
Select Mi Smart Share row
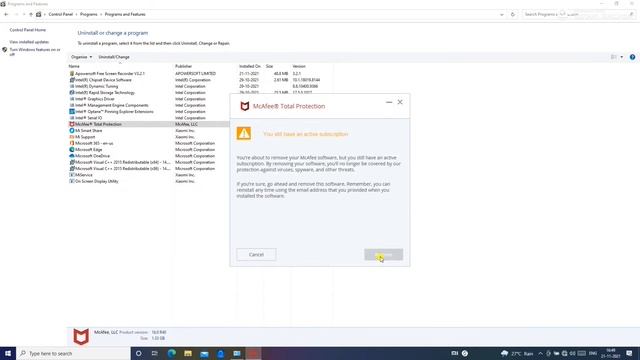[x=149, y=131]
